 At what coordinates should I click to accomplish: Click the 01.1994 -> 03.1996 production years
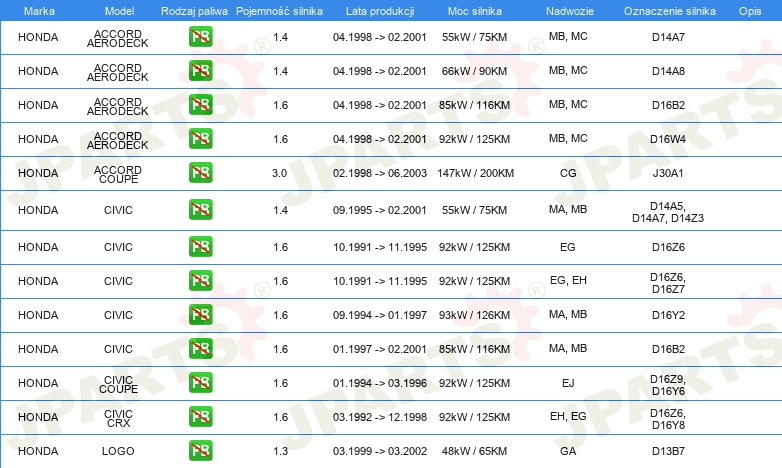380,383
